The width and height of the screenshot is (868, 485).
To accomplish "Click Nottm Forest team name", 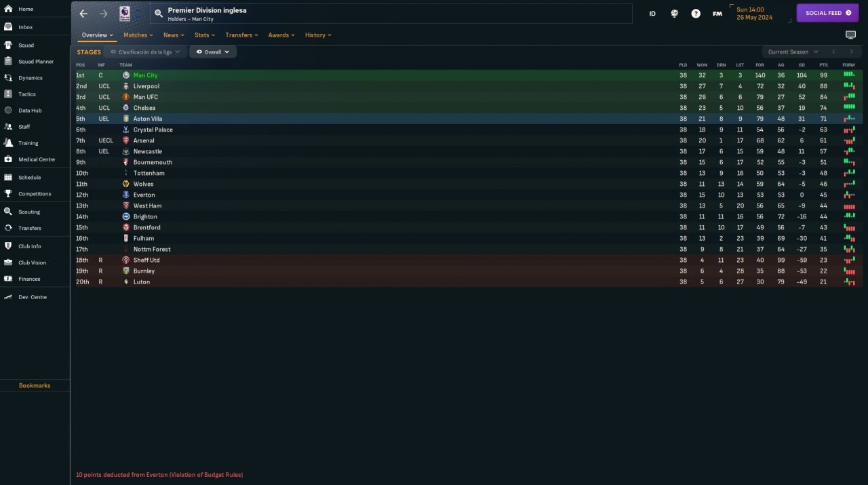I will [x=152, y=249].
